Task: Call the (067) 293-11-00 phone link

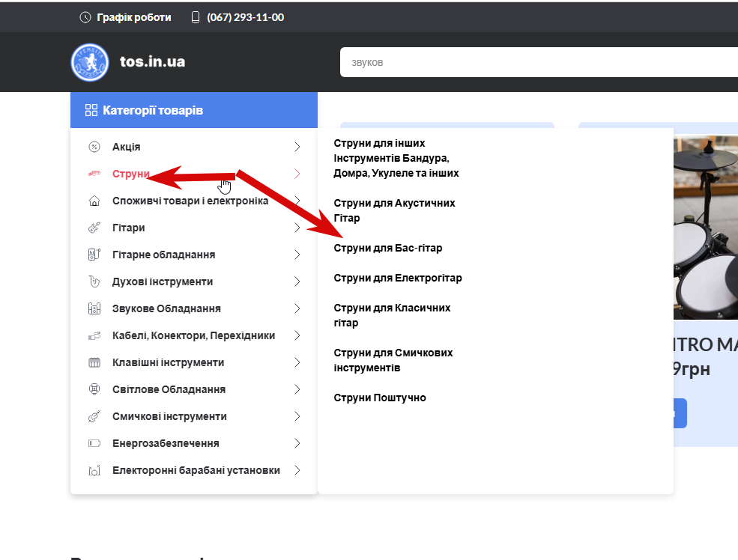Action: 245,17
